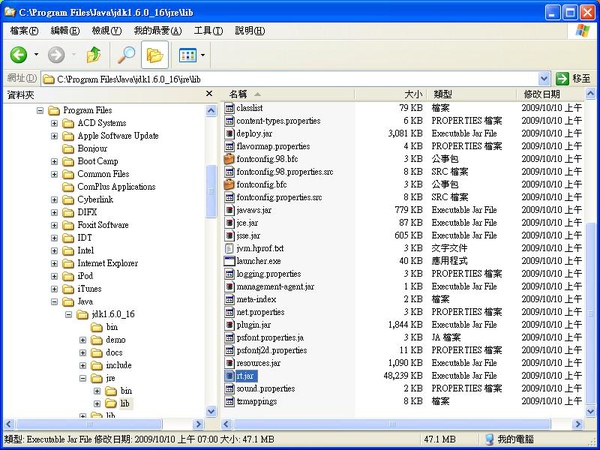
Task: Collapse the Java folder node
Action: (54, 302)
